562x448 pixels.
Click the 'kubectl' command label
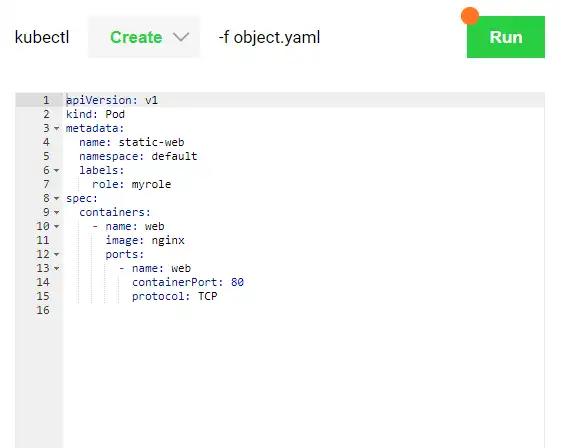pyautogui.click(x=42, y=37)
